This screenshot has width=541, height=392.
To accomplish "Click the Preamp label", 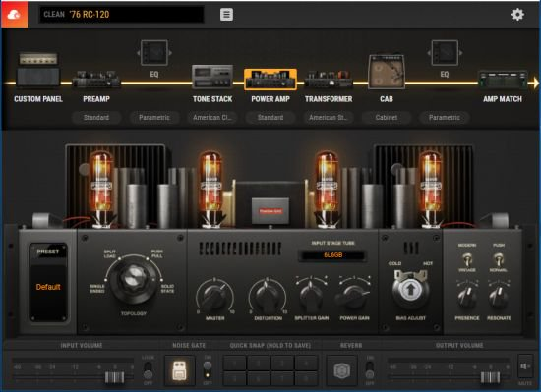I will 96,99.
